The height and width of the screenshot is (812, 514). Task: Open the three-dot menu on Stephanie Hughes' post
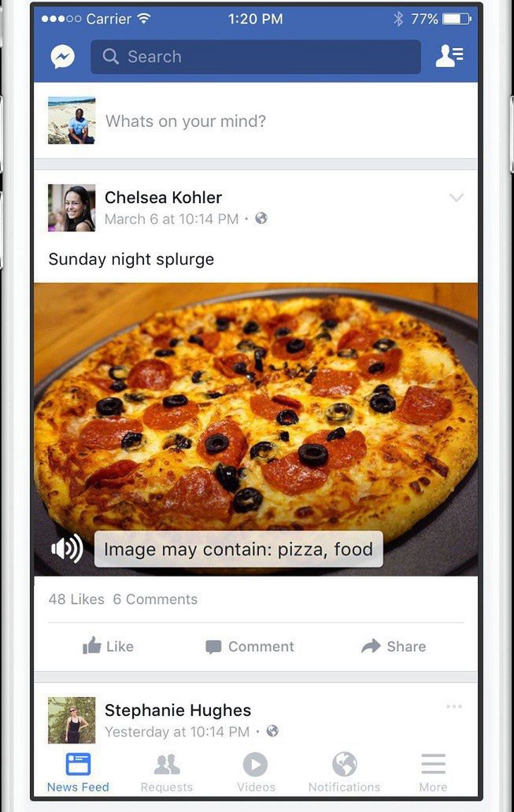coord(454,706)
